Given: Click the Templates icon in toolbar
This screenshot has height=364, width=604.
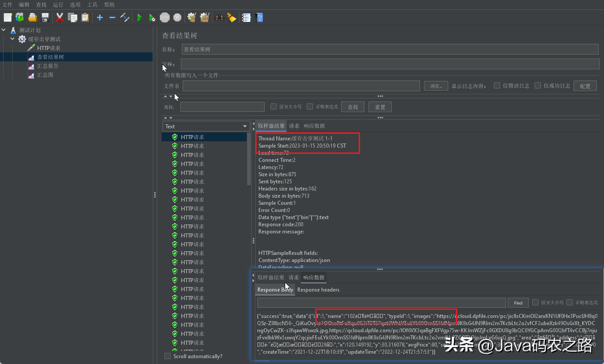Looking at the screenshot, I should 20,17.
